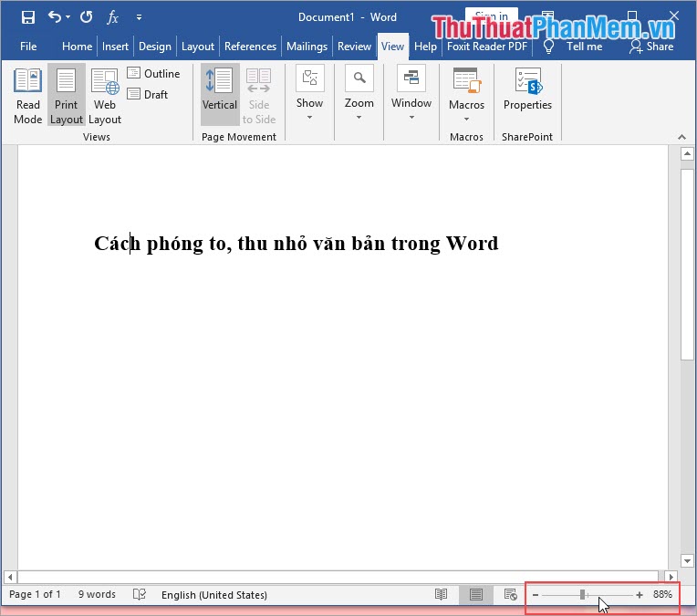Switch to the Review tab
The height and width of the screenshot is (616, 697).
[354, 47]
